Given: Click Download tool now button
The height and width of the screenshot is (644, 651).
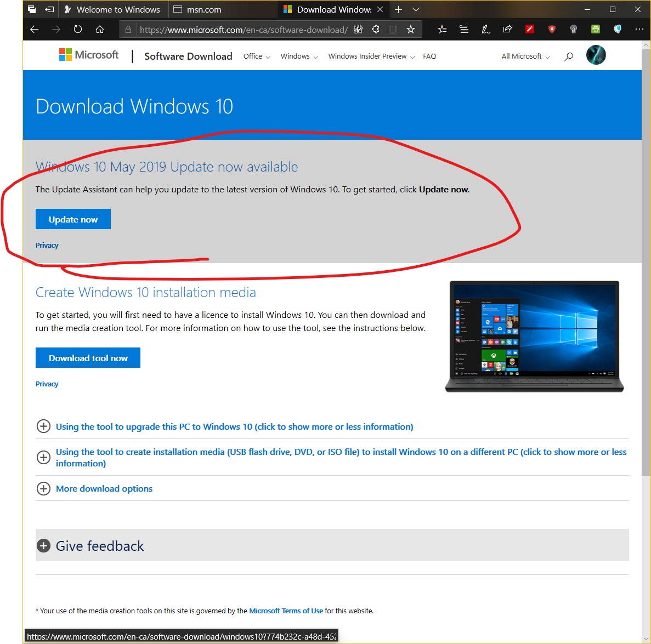Looking at the screenshot, I should click(x=88, y=358).
